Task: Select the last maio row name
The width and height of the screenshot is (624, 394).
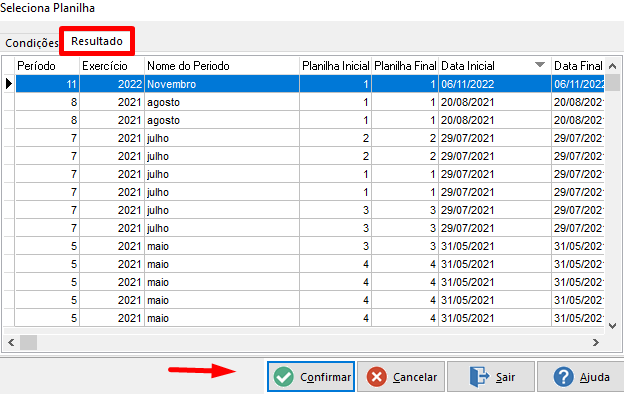Action: tap(222, 318)
